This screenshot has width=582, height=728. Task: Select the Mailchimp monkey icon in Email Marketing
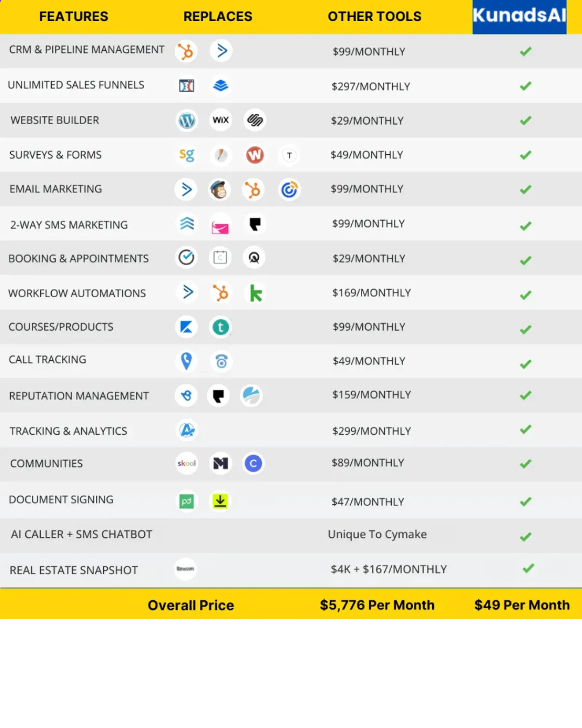tap(219, 189)
